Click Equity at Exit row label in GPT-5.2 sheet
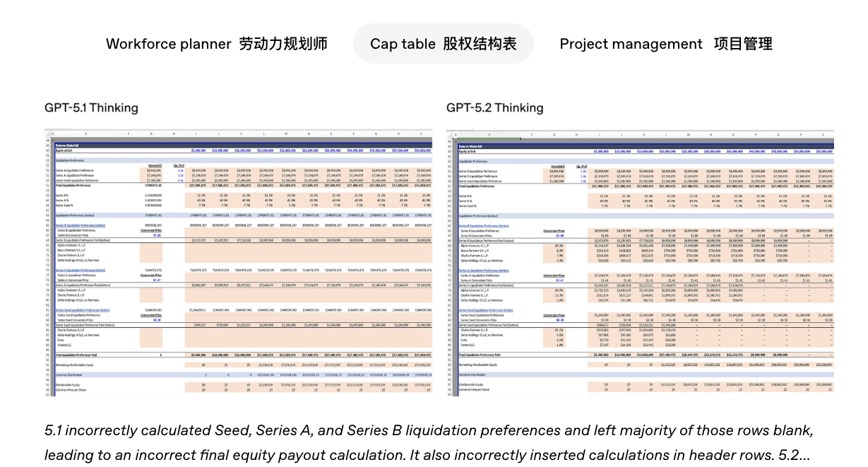This screenshot has width=868, height=467. pos(467,150)
